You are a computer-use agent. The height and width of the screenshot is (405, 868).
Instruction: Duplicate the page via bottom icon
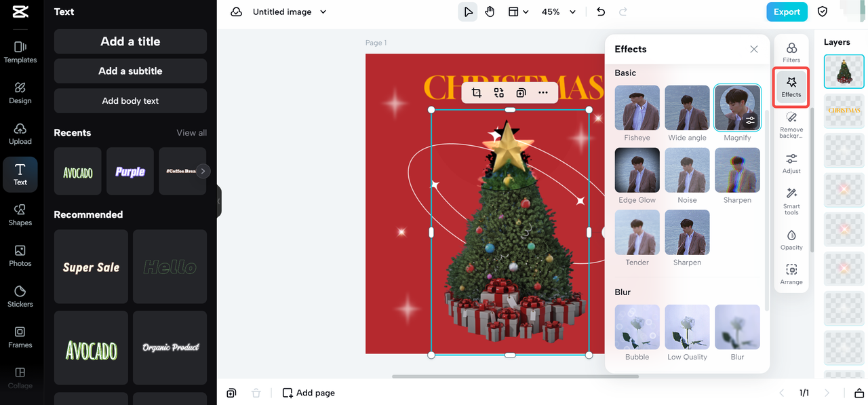[x=231, y=393]
